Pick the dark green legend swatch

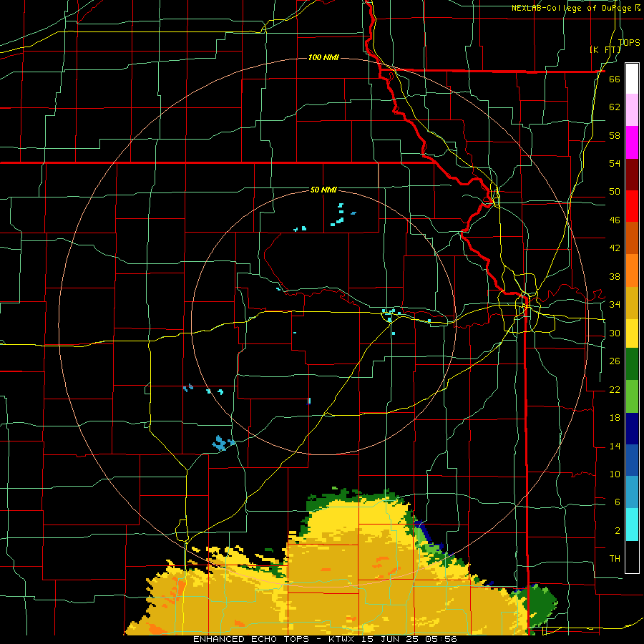tap(632, 364)
